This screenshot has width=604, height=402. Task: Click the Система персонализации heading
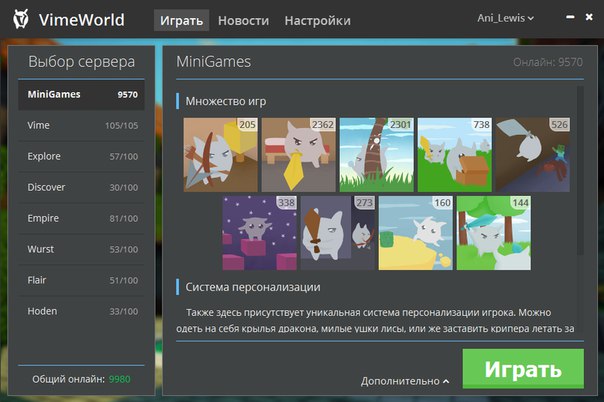tap(253, 287)
